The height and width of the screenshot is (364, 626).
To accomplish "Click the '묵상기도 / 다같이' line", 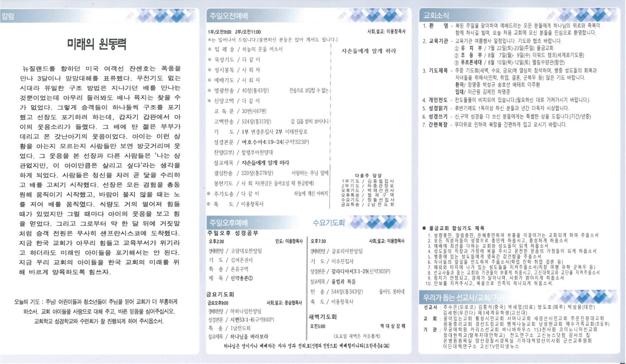I will click(x=233, y=60).
